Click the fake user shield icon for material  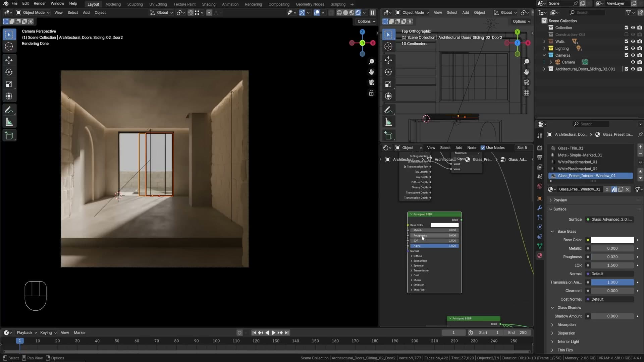[x=614, y=189]
